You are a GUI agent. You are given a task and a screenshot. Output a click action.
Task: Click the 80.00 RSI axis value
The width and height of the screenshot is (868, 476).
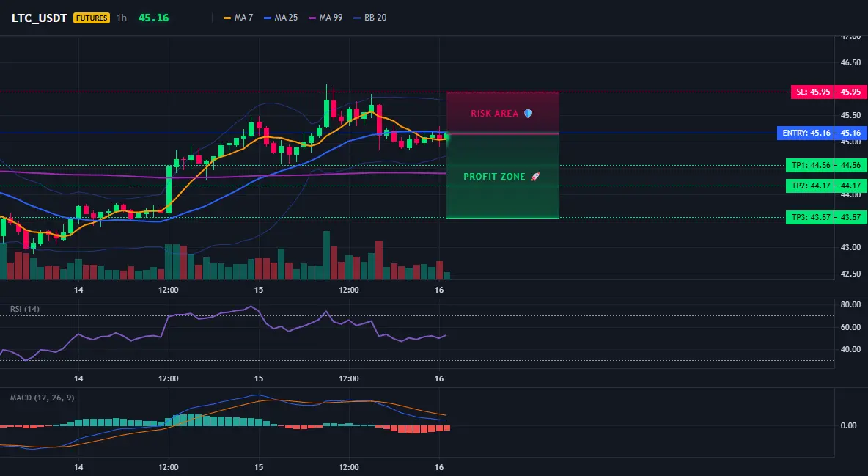(x=851, y=304)
